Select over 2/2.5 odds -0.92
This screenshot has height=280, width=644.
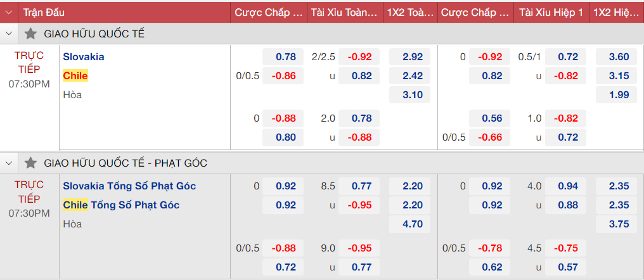[x=359, y=56]
